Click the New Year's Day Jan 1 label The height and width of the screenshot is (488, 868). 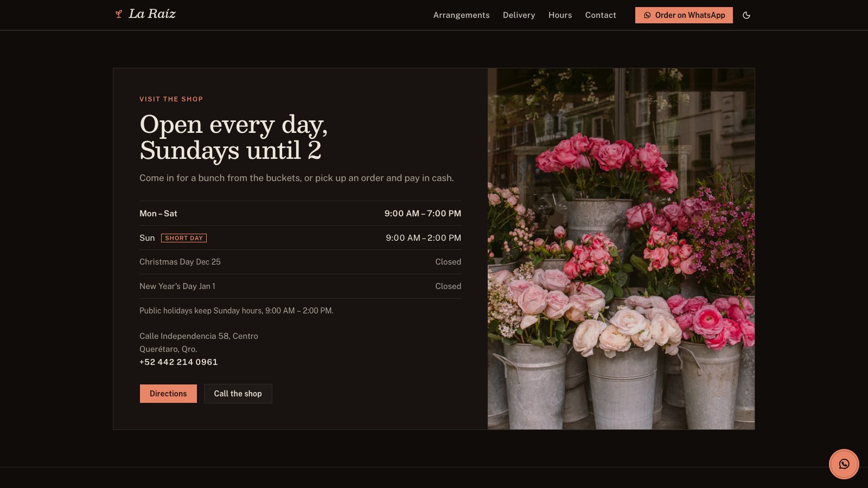177,286
